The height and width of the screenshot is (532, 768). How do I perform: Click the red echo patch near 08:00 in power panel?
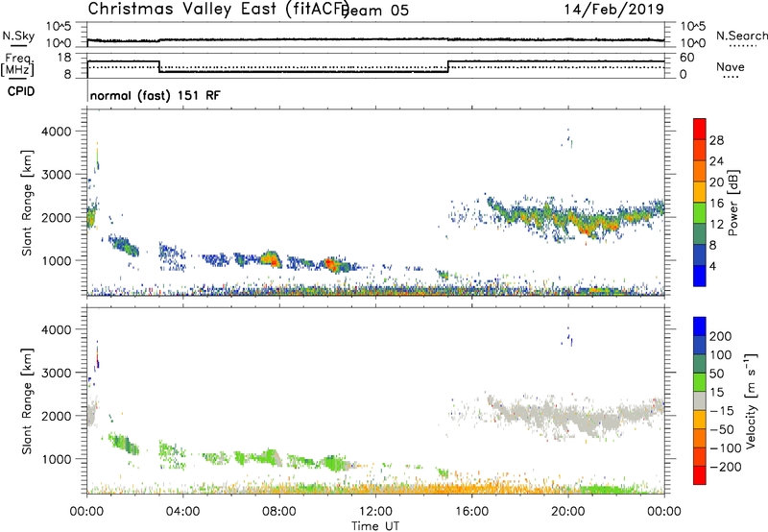(271, 258)
